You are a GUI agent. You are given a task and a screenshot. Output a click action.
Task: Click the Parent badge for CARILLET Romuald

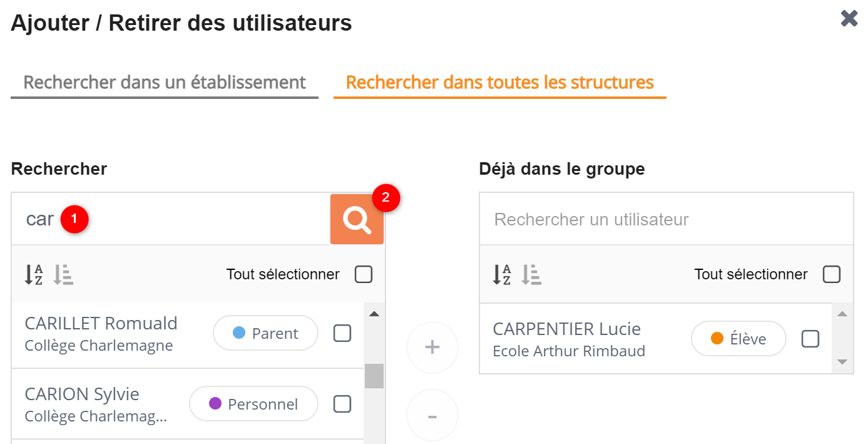coord(265,333)
